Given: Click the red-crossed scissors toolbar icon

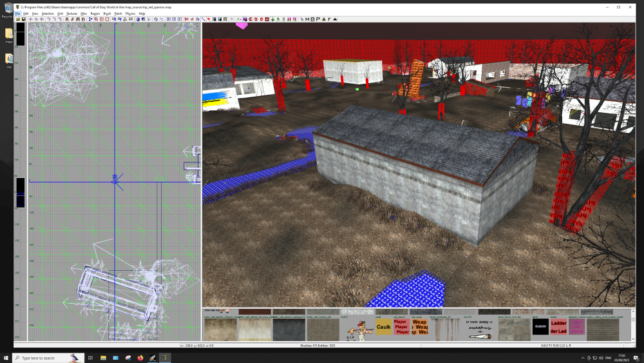Looking at the screenshot, I should (x=187, y=19).
